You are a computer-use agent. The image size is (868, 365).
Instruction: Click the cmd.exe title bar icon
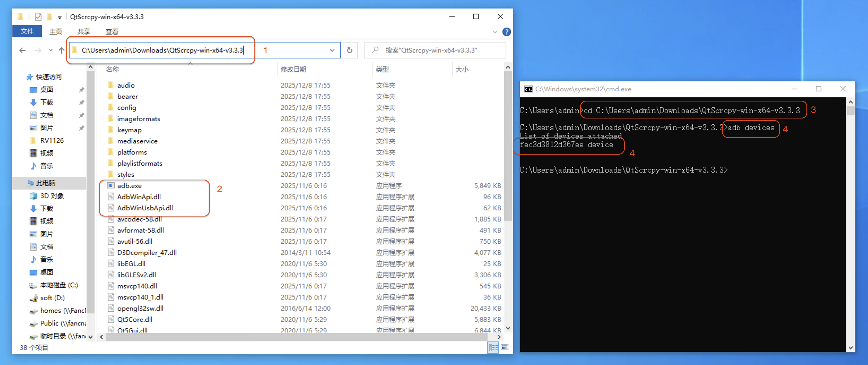528,89
